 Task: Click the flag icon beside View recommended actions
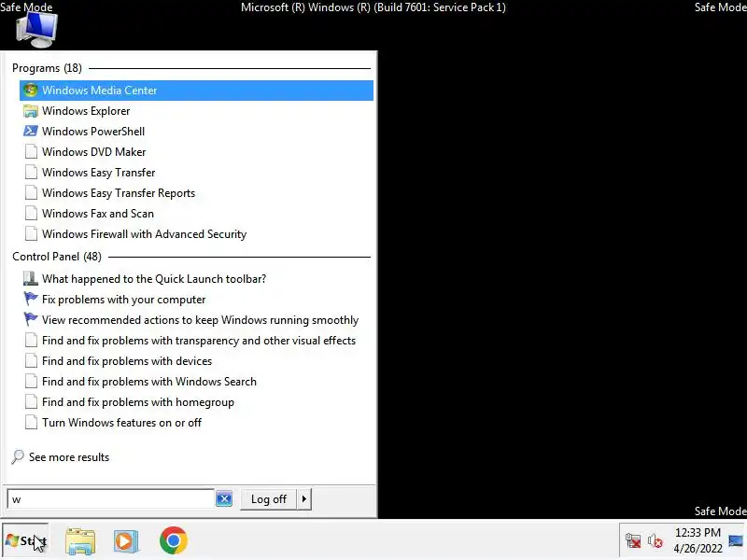31,319
